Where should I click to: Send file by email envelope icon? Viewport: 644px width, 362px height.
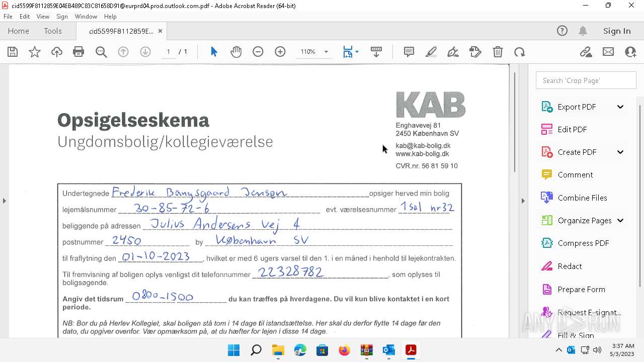point(608,52)
